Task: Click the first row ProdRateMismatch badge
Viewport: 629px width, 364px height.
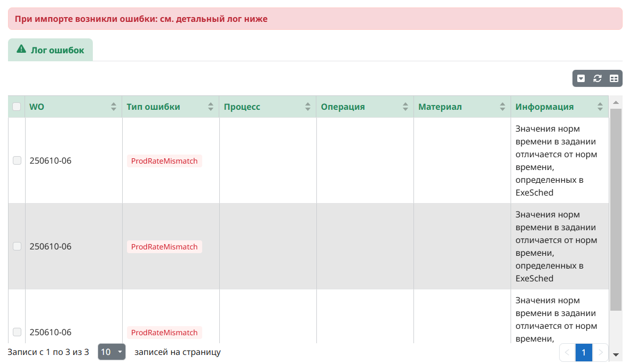Action: point(164,161)
